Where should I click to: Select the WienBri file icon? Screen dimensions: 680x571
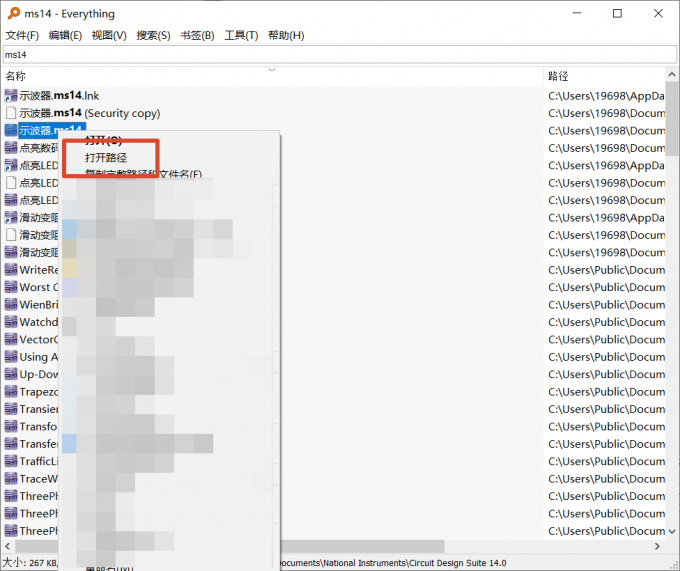[x=11, y=304]
